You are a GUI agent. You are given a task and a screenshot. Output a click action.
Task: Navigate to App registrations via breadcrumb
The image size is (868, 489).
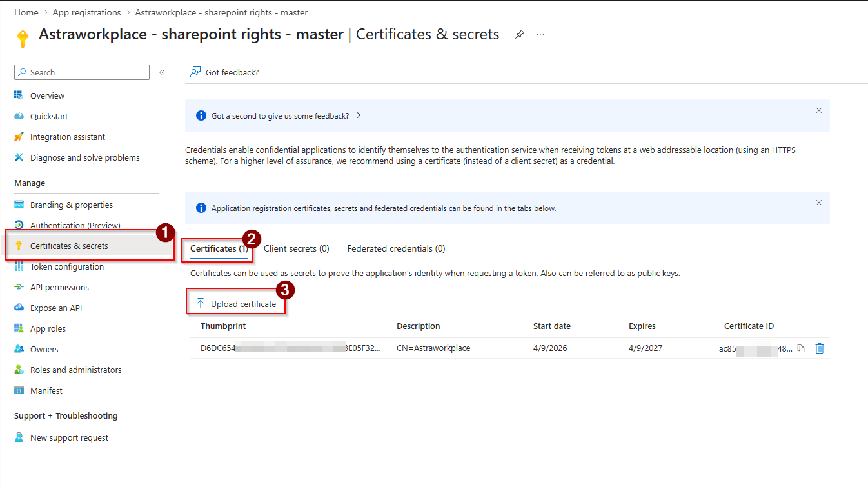click(x=86, y=12)
